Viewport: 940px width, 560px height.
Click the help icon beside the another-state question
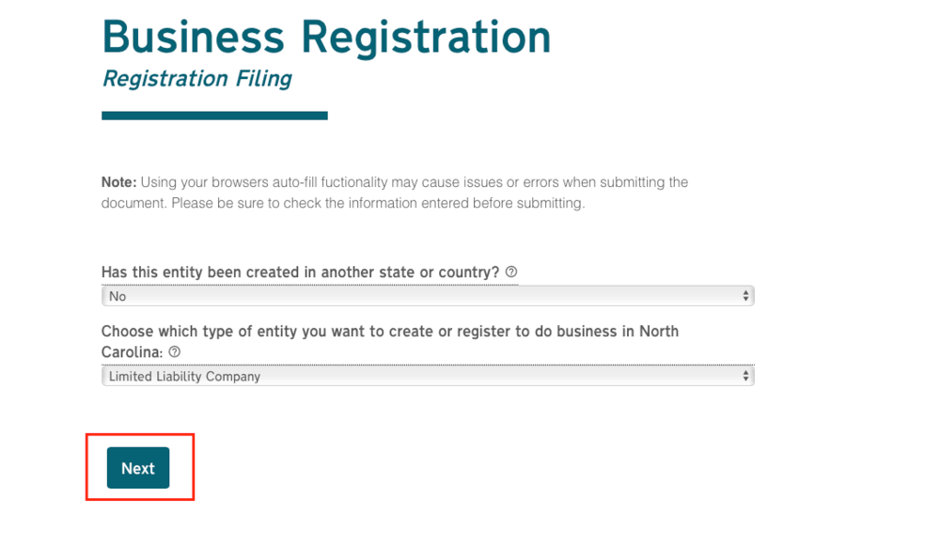[510, 272]
